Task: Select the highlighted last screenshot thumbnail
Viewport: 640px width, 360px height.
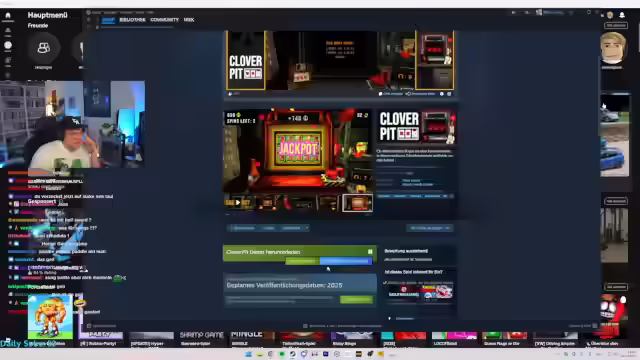Action: [x=357, y=203]
